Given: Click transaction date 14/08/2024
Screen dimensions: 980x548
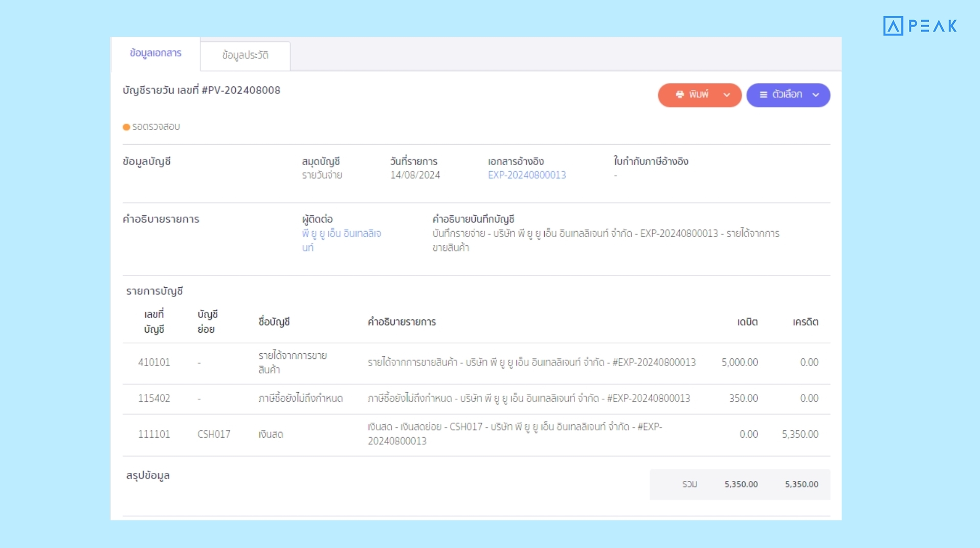Looking at the screenshot, I should tap(415, 175).
